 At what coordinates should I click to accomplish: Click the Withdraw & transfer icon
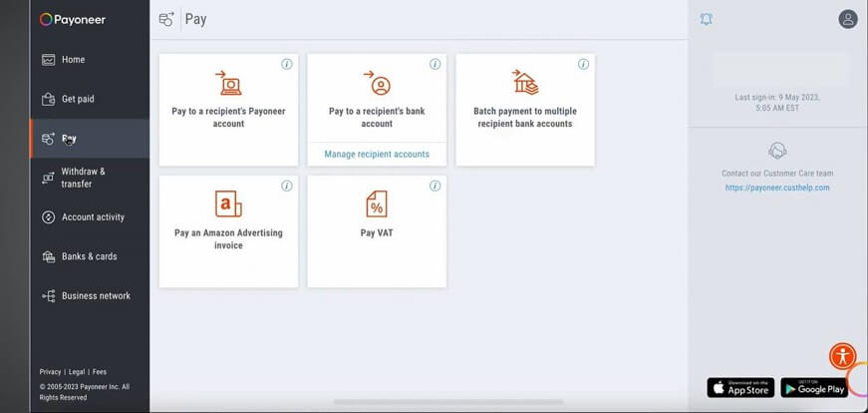pyautogui.click(x=48, y=178)
